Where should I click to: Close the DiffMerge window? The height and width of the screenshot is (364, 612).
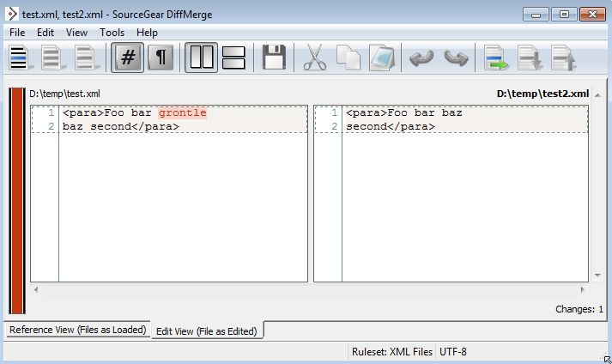tap(592, 15)
